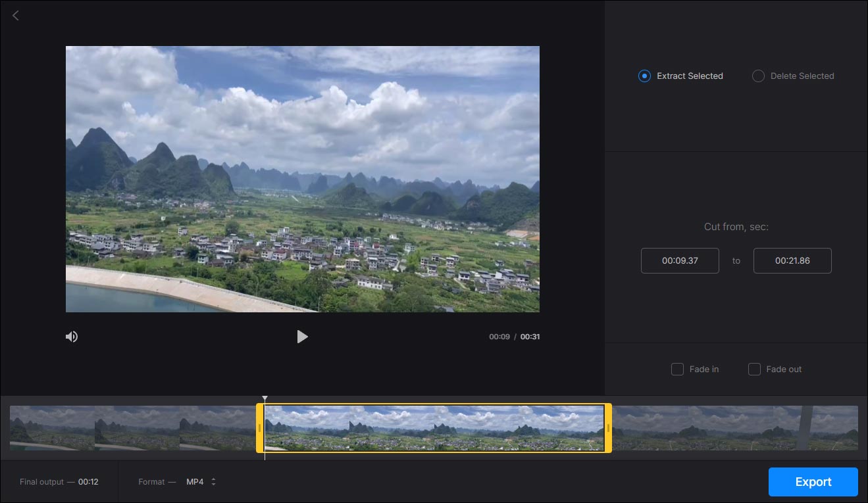
Task: Enable the Fade out effect
Action: [754, 369]
